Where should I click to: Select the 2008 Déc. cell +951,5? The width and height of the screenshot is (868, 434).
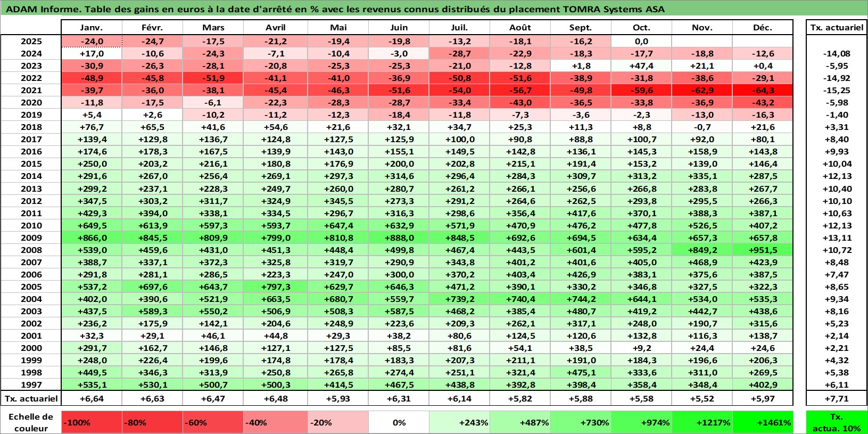point(763,250)
